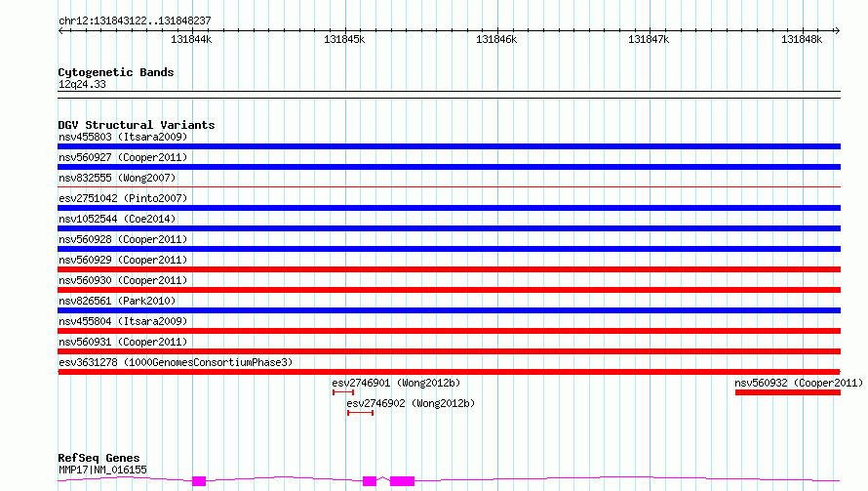Open the esv3631278 1000GenomesConsortiumPhase3 red bar

(449, 372)
